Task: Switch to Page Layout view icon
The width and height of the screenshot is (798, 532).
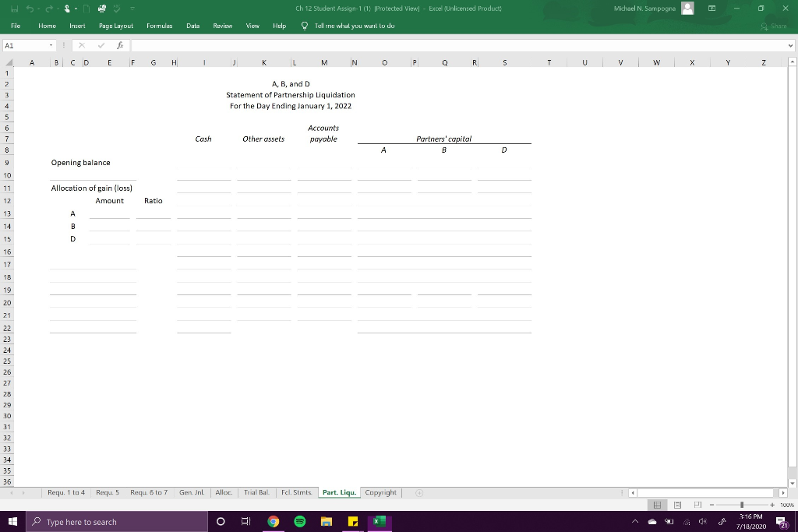Action: 677,505
